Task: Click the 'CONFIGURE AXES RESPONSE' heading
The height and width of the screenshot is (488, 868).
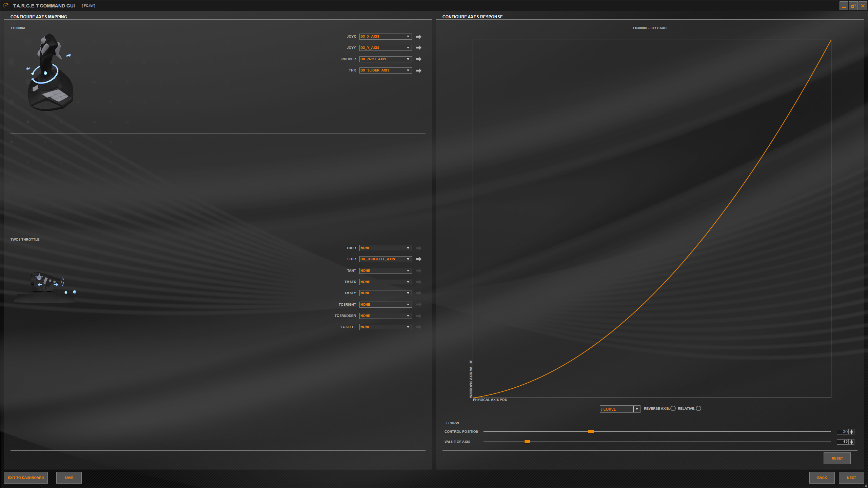Action: (472, 17)
